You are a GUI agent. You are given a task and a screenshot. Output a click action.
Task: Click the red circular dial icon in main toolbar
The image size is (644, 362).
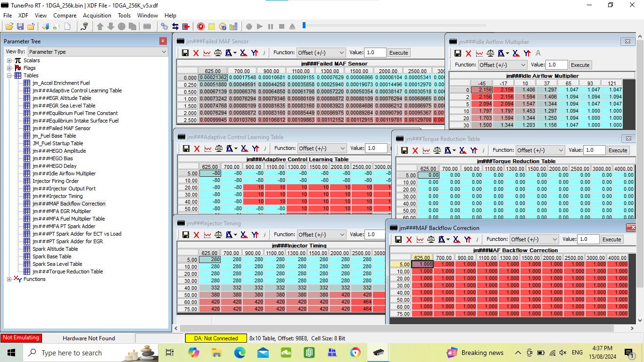point(200,26)
